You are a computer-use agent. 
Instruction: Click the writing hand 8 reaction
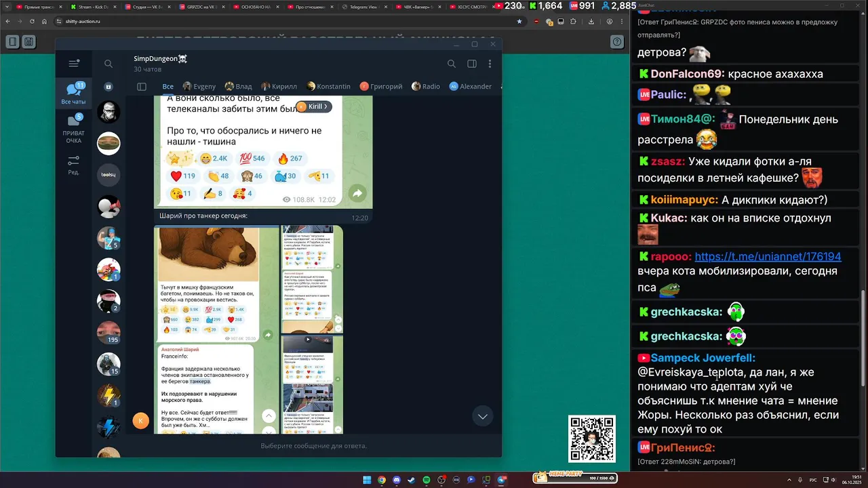click(214, 194)
